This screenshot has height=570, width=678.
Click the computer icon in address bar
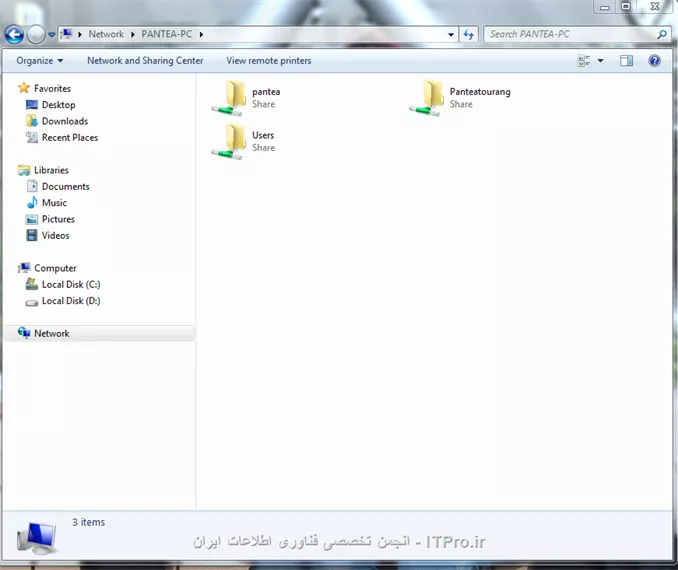point(66,34)
